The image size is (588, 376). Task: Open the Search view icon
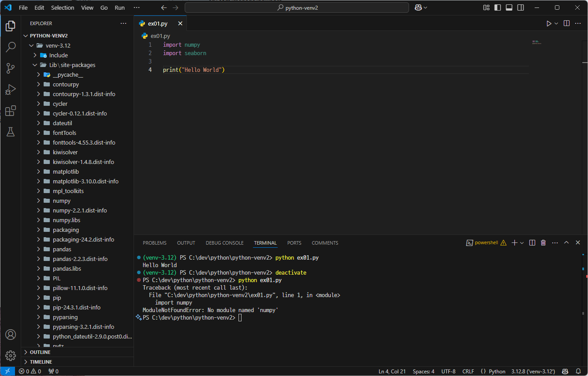pos(11,47)
